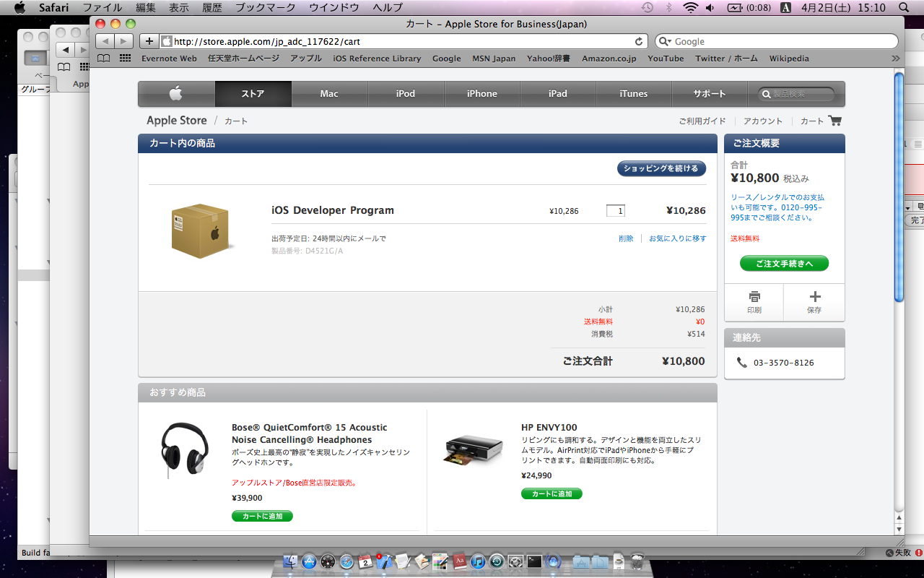Viewport: 924px width, 578px height.
Task: Open System Preferences from the Dock
Action: 515,561
